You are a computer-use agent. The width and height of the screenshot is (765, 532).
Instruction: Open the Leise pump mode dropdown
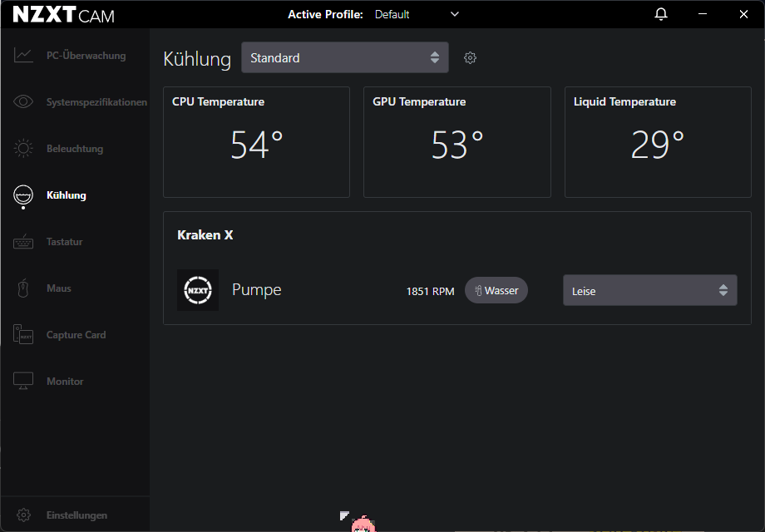[650, 290]
